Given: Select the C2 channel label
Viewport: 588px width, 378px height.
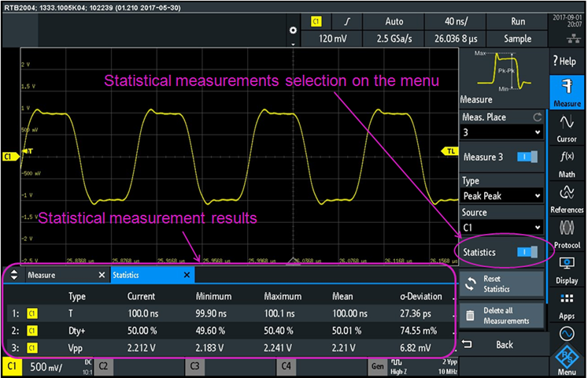Looking at the screenshot, I should point(104,366).
